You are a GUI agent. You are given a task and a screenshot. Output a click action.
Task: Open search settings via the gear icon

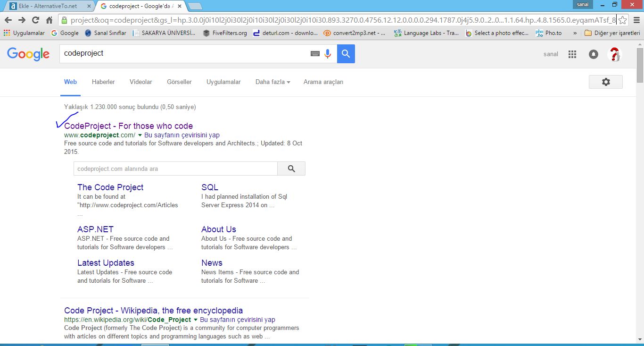click(x=605, y=82)
